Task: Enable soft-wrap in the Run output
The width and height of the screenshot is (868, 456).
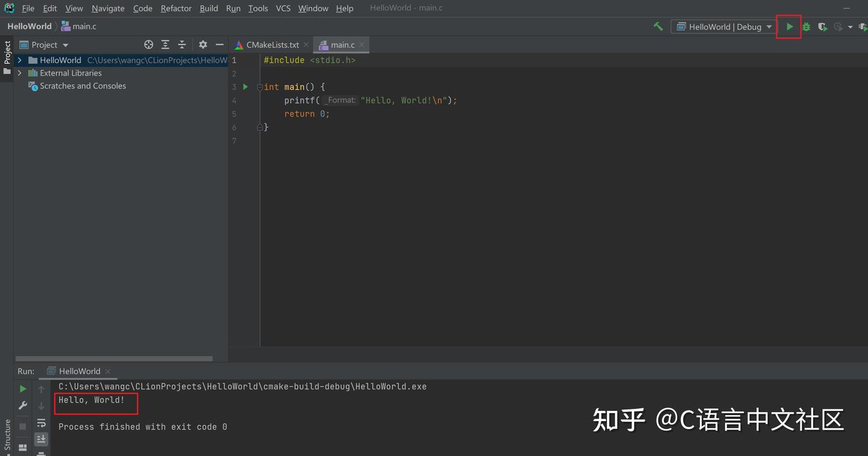Action: (41, 423)
